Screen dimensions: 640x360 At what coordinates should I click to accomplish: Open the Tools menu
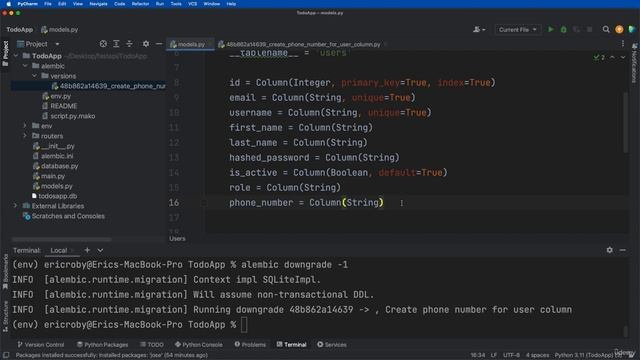(x=176, y=4)
